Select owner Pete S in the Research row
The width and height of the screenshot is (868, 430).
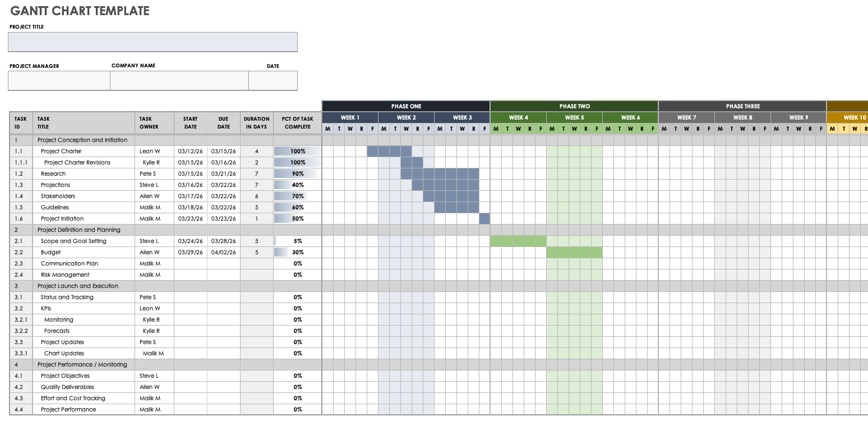pos(148,173)
